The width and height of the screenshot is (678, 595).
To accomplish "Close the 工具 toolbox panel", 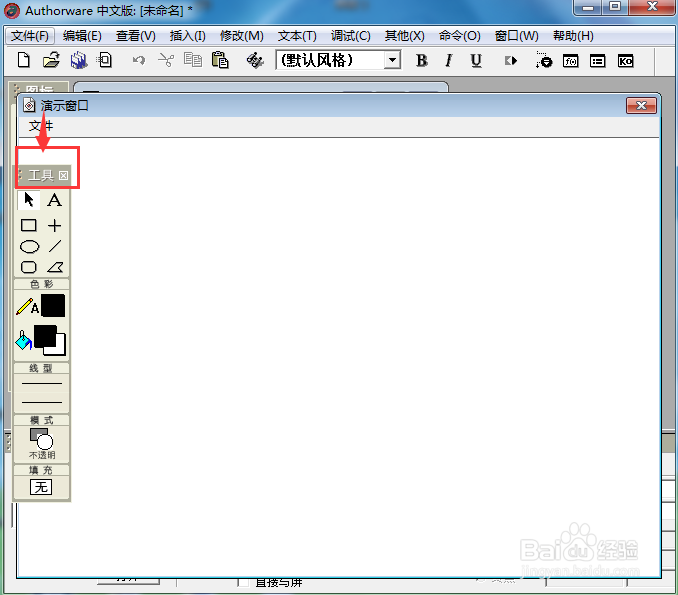I will 64,175.
